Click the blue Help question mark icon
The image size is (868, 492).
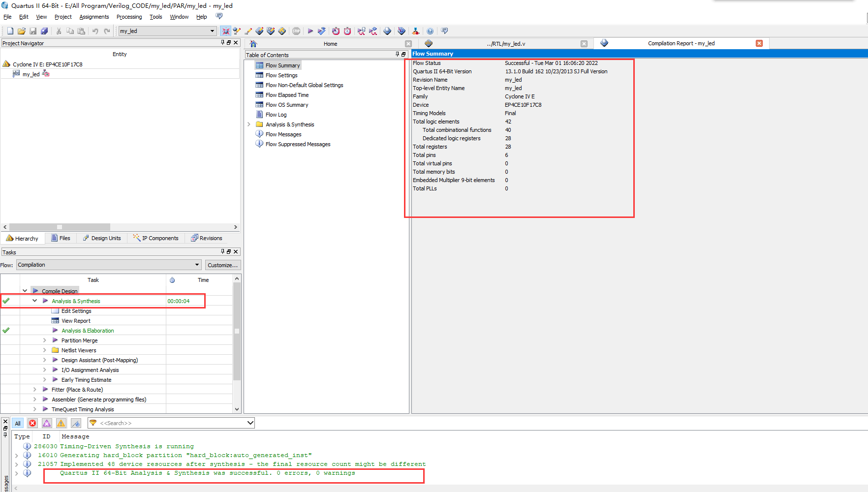tap(430, 31)
